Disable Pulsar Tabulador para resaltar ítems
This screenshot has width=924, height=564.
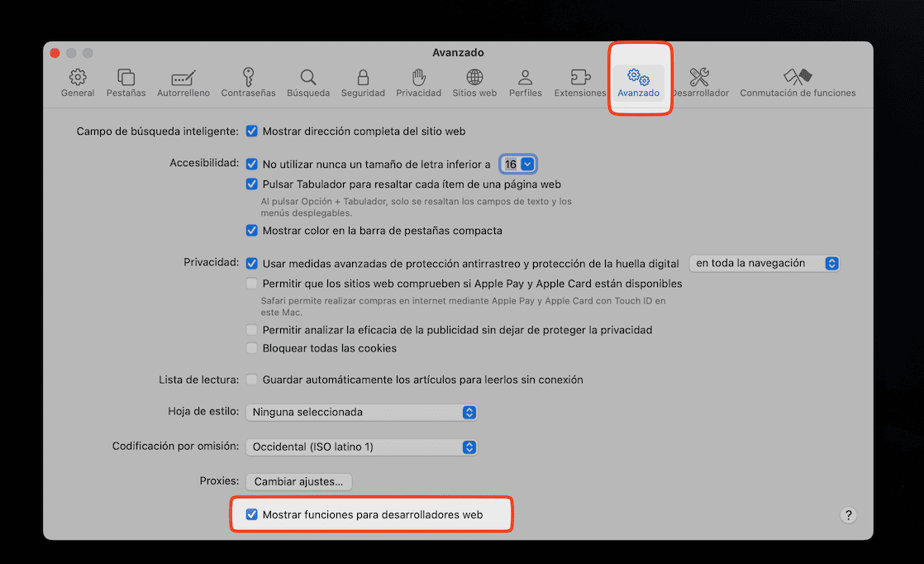(251, 184)
